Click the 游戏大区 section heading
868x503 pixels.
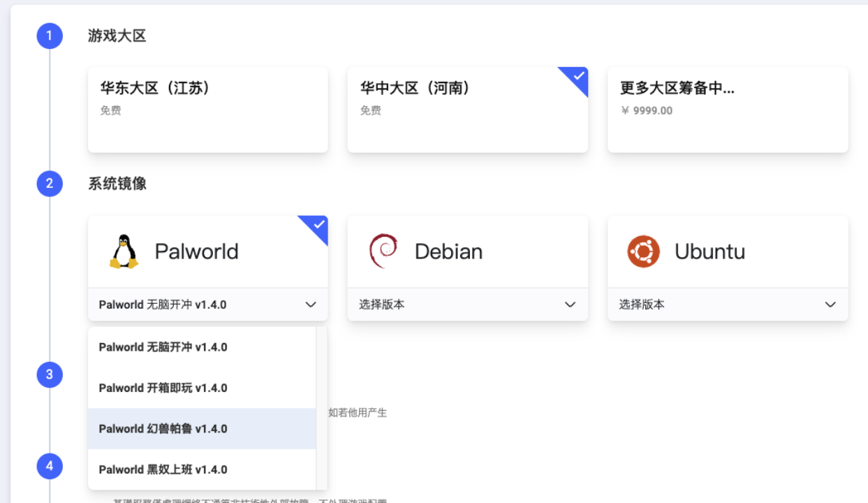pyautogui.click(x=117, y=36)
